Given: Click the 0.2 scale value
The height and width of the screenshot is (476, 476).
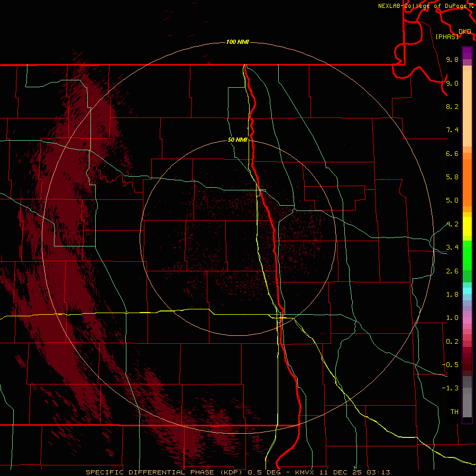Looking at the screenshot, I should point(452,342).
